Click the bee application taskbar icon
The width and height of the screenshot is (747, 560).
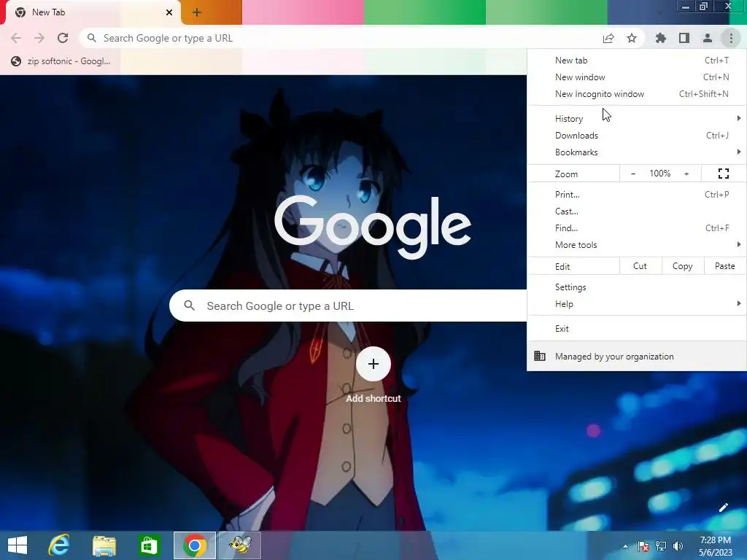[x=239, y=545]
